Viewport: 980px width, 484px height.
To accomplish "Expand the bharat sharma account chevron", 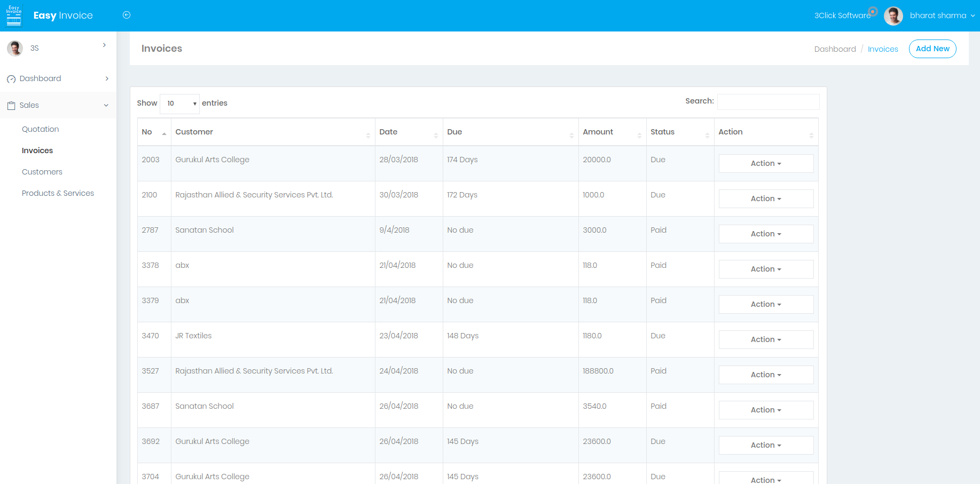I will (x=973, y=15).
